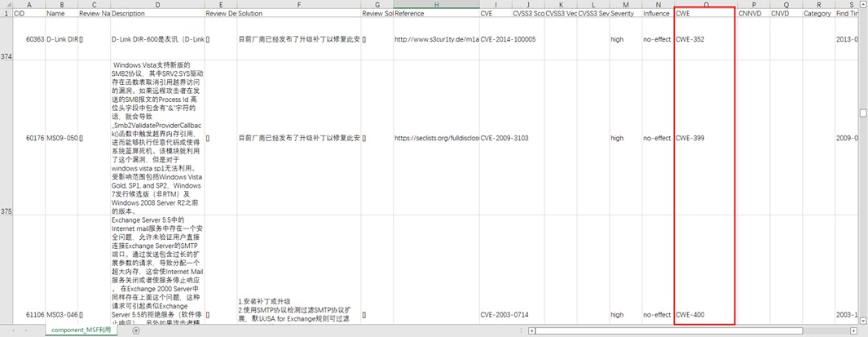Screen dimensions: 868x337
Task: Click the CID header cell
Action: coord(29,13)
